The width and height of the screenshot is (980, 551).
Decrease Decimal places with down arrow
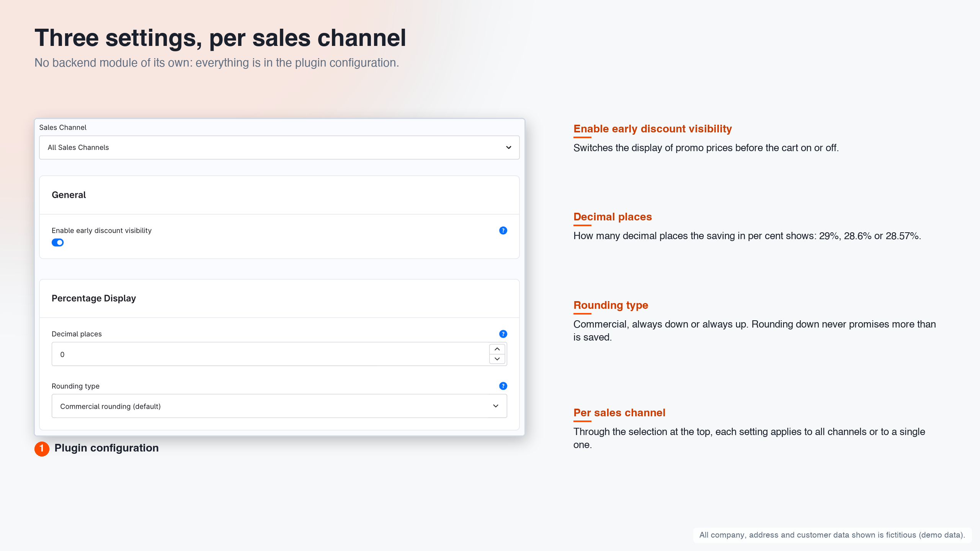(x=497, y=359)
